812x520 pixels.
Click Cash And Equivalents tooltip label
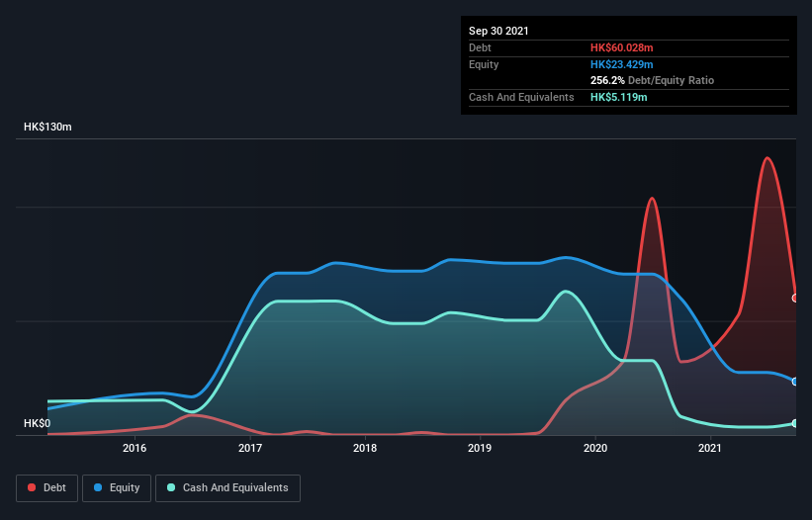click(x=521, y=97)
